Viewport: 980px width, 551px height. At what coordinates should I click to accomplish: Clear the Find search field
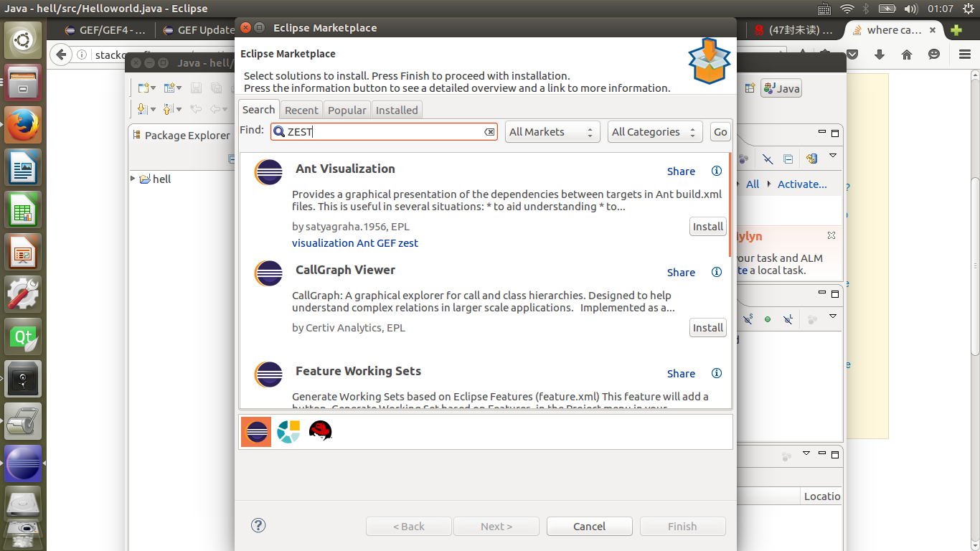[489, 132]
